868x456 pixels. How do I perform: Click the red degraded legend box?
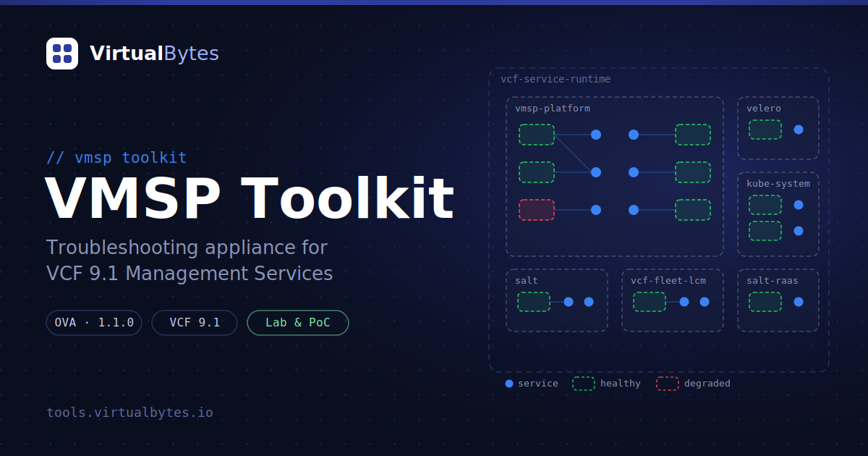[668, 384]
